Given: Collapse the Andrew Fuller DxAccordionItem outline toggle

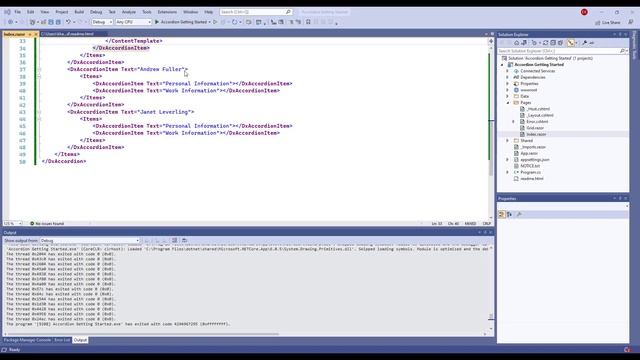Looking at the screenshot, I should click(x=39, y=69).
